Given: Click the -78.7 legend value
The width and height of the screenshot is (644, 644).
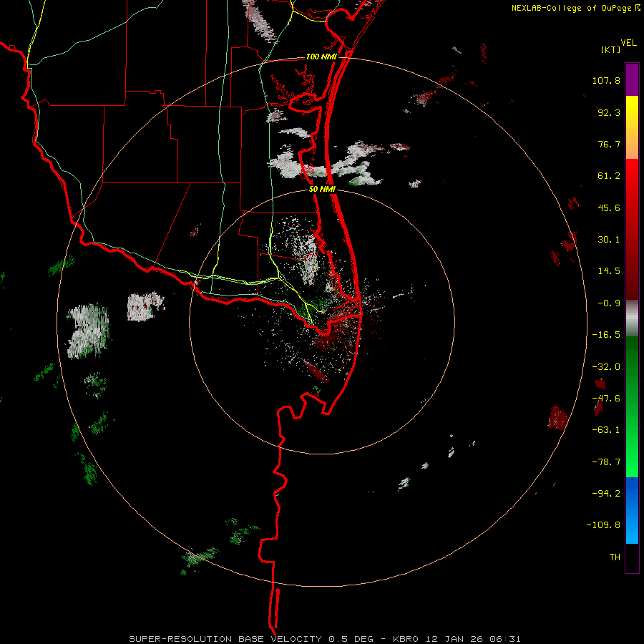Looking at the screenshot, I should coord(606,462).
